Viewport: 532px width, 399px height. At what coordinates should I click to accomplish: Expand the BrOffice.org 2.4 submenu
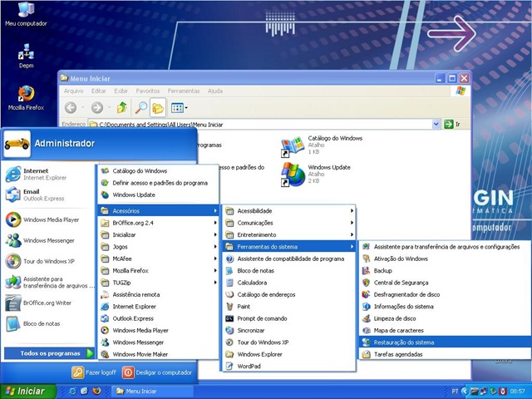[x=158, y=223]
